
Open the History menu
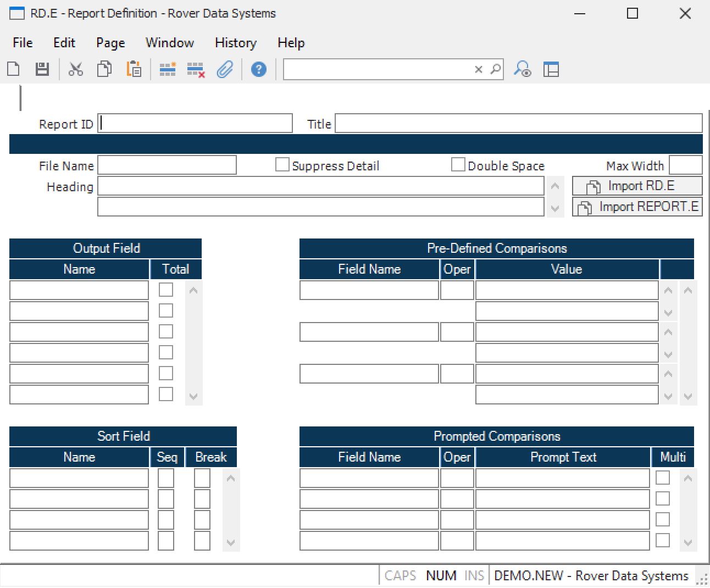coord(235,43)
